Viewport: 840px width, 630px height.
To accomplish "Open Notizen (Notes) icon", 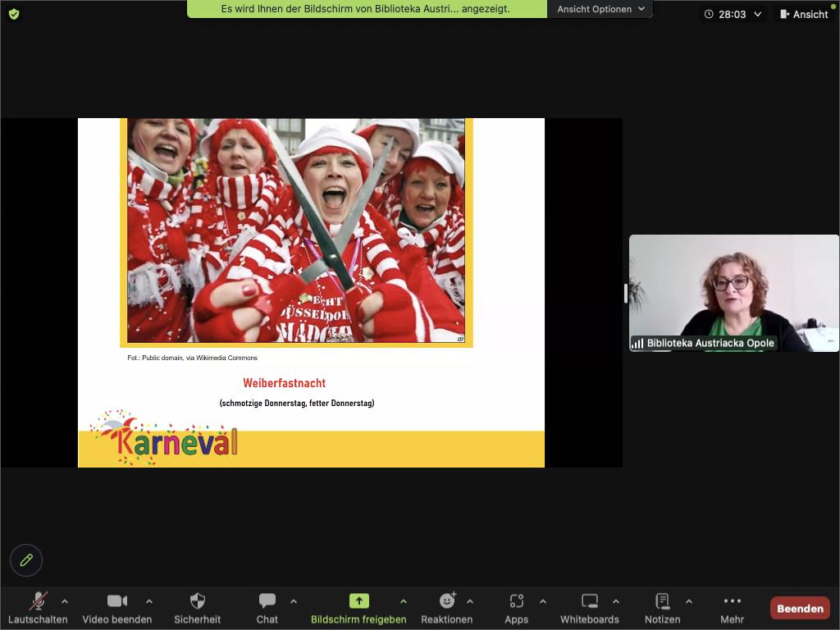I will 662,601.
